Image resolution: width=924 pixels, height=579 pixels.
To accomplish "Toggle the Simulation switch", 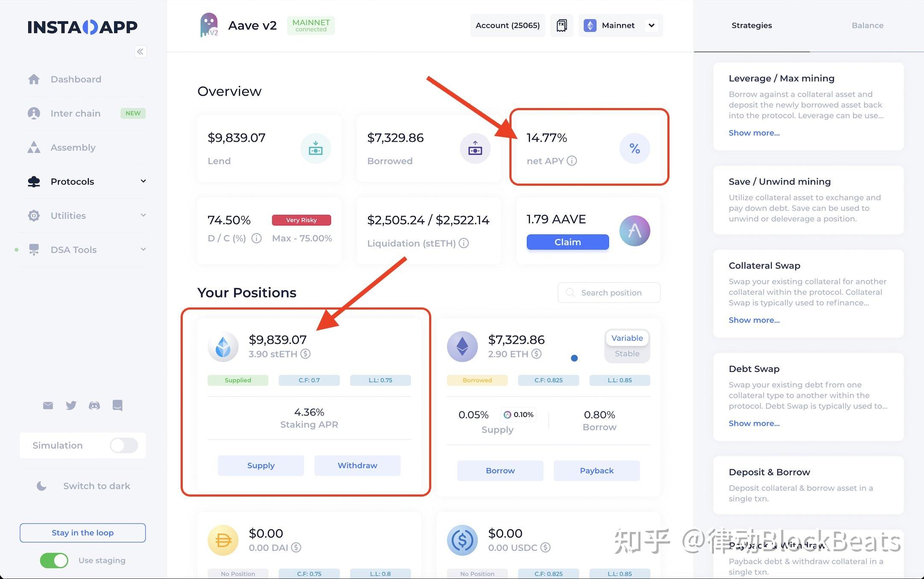I will (124, 445).
